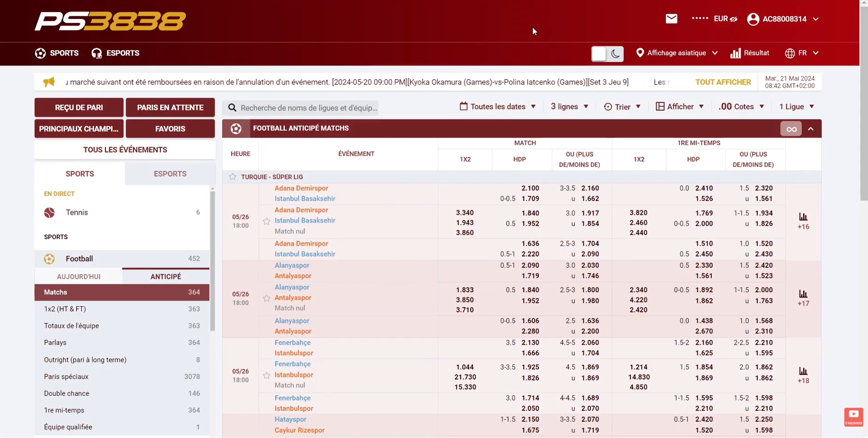Open the Affichage asiatique dropdown
This screenshot has width=868, height=438.
[x=677, y=53]
